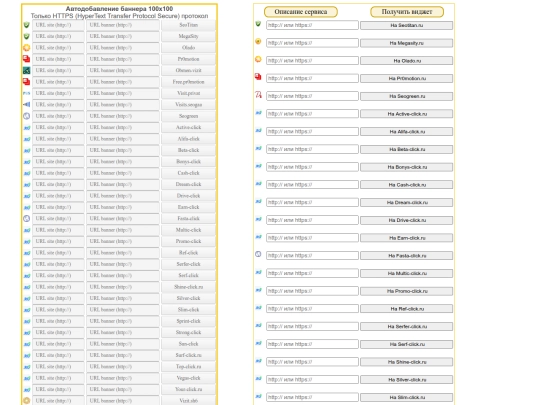The width and height of the screenshot is (540, 405).
Task: Focus the URL field beside На Serf-click.ru
Action: (x=312, y=344)
